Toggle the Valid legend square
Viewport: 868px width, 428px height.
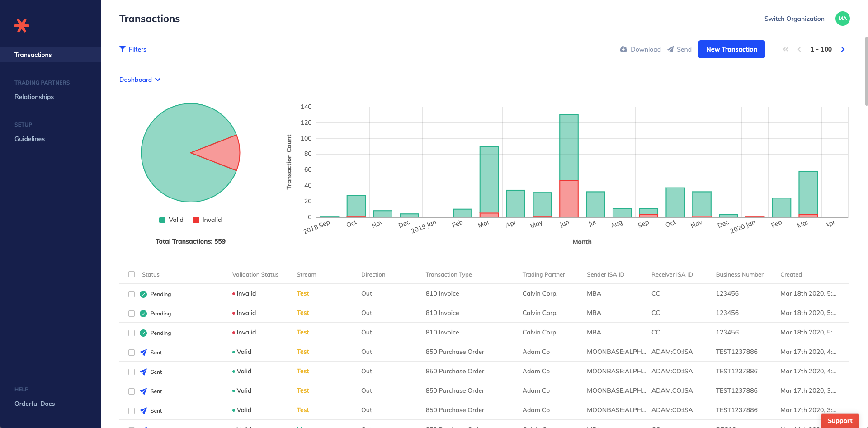tap(162, 220)
